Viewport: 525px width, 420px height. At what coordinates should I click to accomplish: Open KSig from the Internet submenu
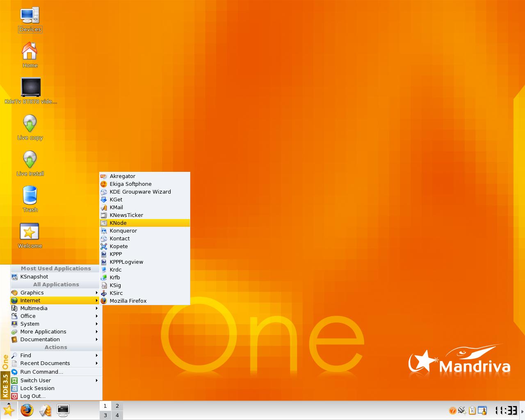[145, 285]
